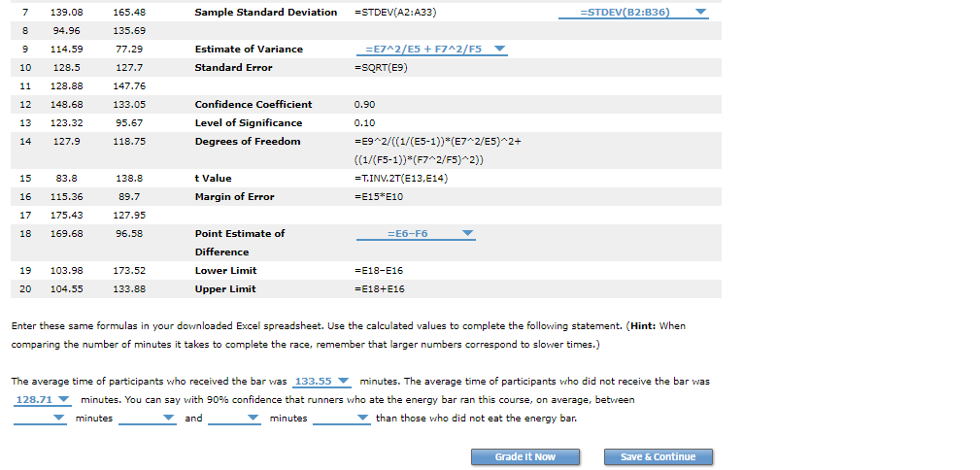Click the Level of Significance label
The width and height of the screenshot is (980, 470).
248,123
